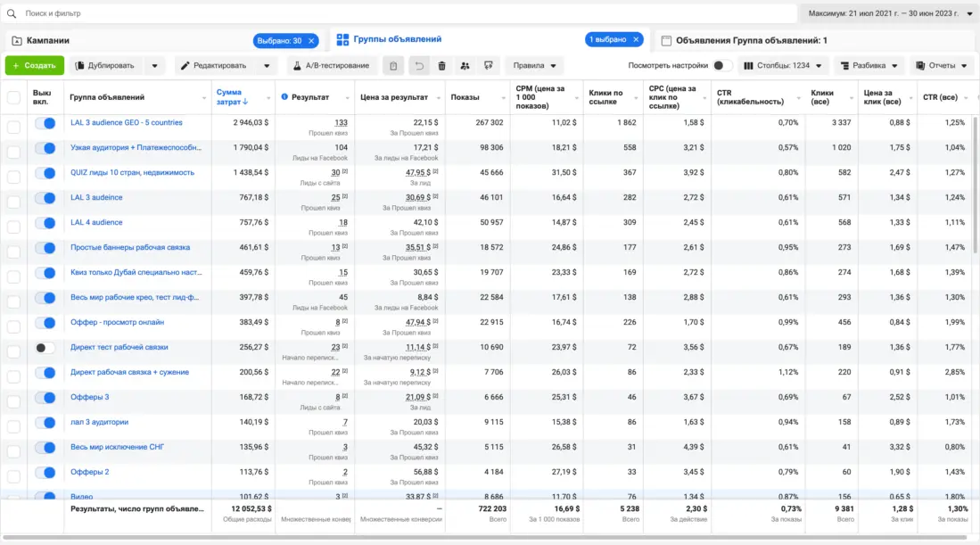Screen dimensions: 980x545
Task: Open the 'LAL 3 audeince' ad set link
Action: pos(96,197)
